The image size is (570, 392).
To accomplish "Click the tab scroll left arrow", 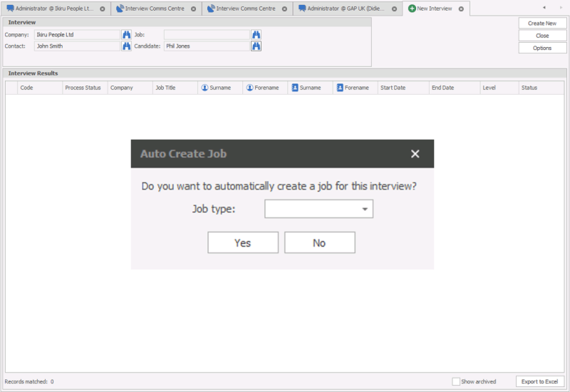I will (544, 8).
